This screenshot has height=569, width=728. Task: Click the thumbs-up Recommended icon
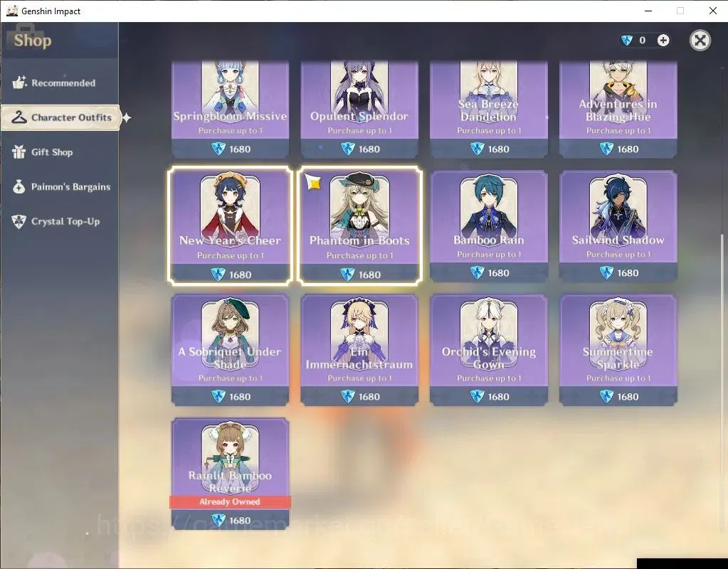pos(19,83)
